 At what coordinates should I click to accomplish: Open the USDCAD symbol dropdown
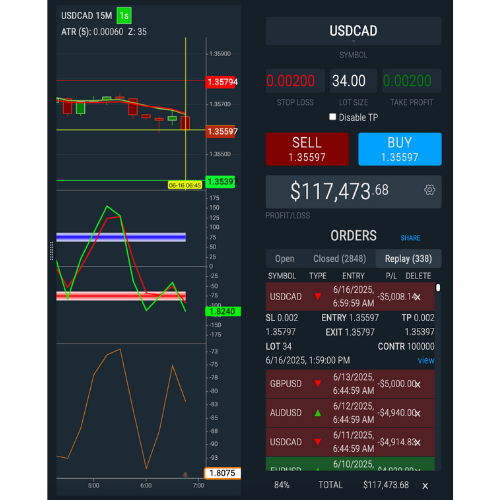click(x=353, y=31)
